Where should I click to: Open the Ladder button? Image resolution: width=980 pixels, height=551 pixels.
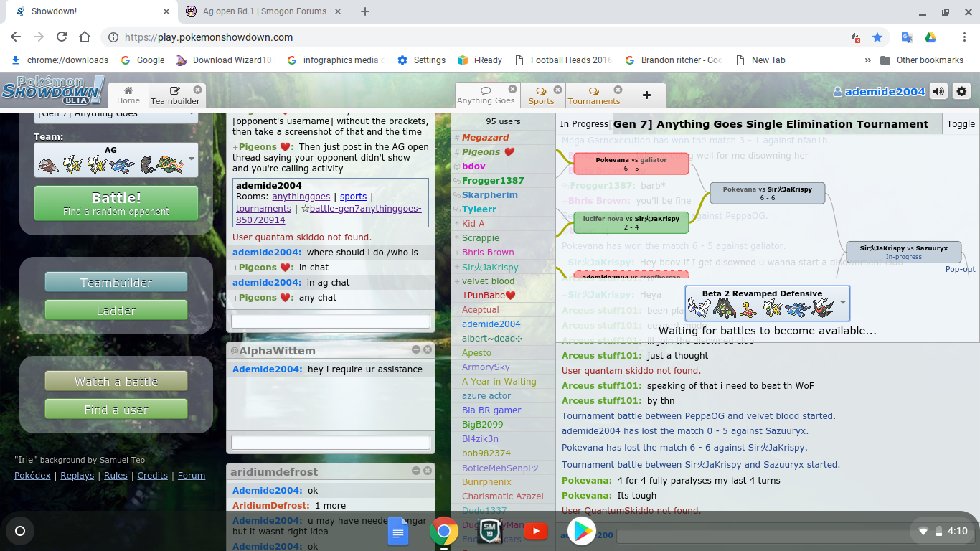[116, 310]
